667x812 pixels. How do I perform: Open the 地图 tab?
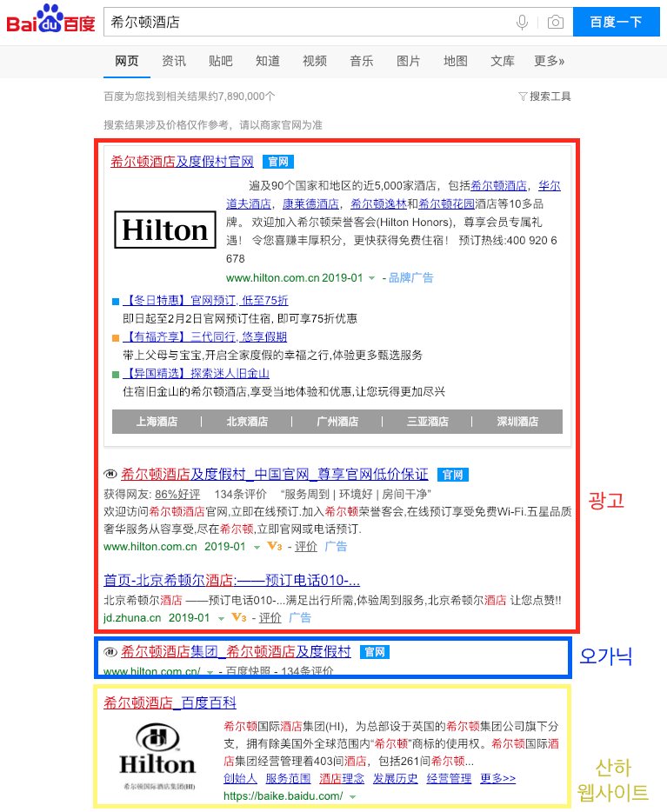click(x=456, y=61)
